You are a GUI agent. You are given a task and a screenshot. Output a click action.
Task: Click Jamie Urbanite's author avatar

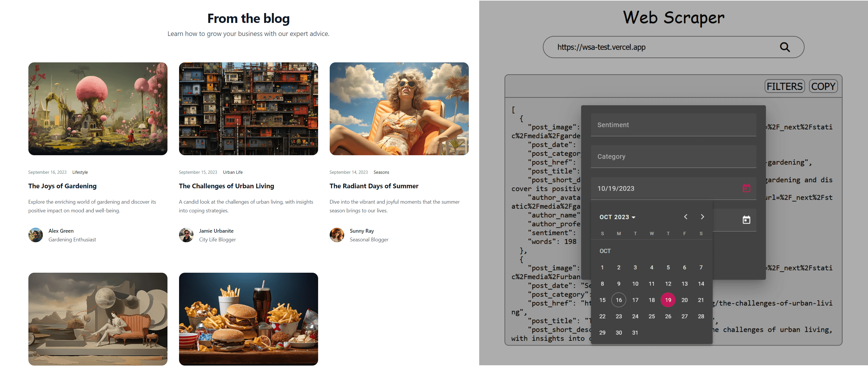click(186, 235)
